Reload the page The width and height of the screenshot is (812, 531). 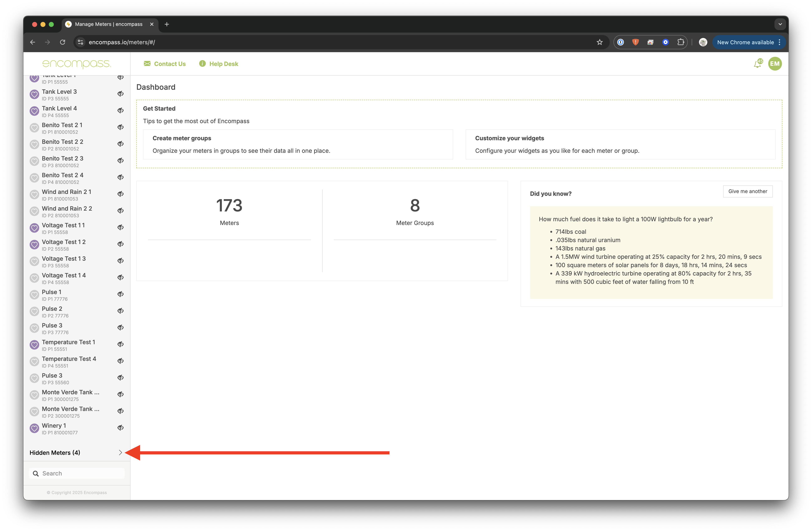point(62,42)
